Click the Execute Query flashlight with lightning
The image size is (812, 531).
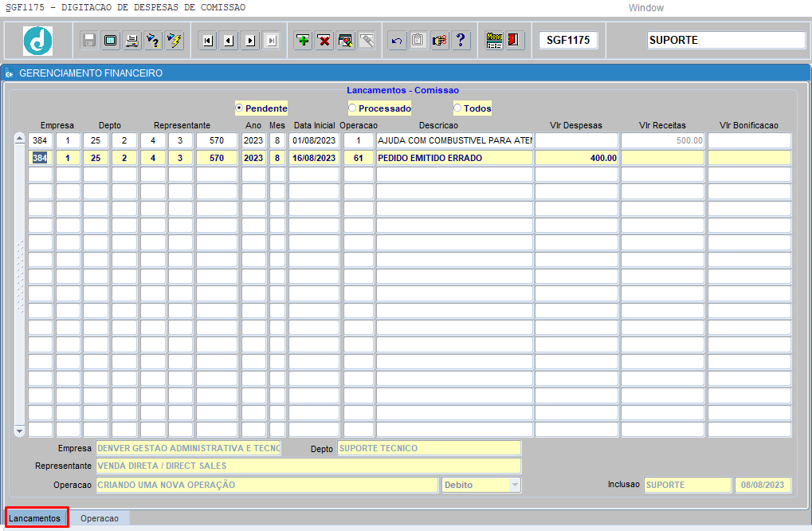tap(175, 41)
